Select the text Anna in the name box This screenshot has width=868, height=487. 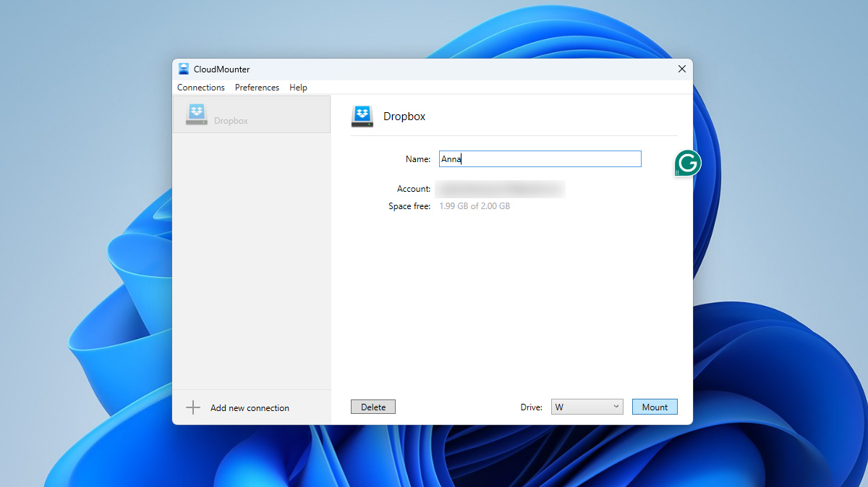451,158
